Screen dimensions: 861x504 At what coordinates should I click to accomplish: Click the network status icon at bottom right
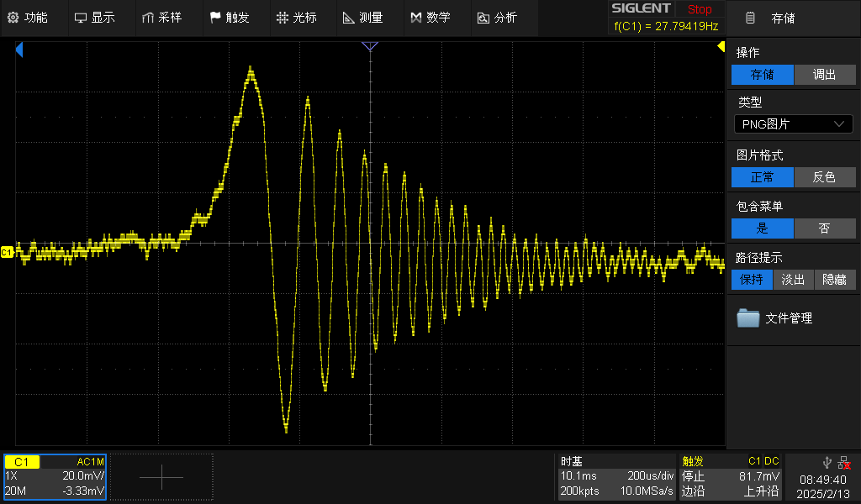click(843, 462)
